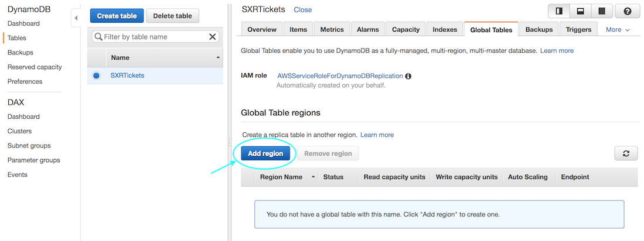Clear the table name filter X
The width and height of the screenshot is (644, 241).
click(212, 37)
